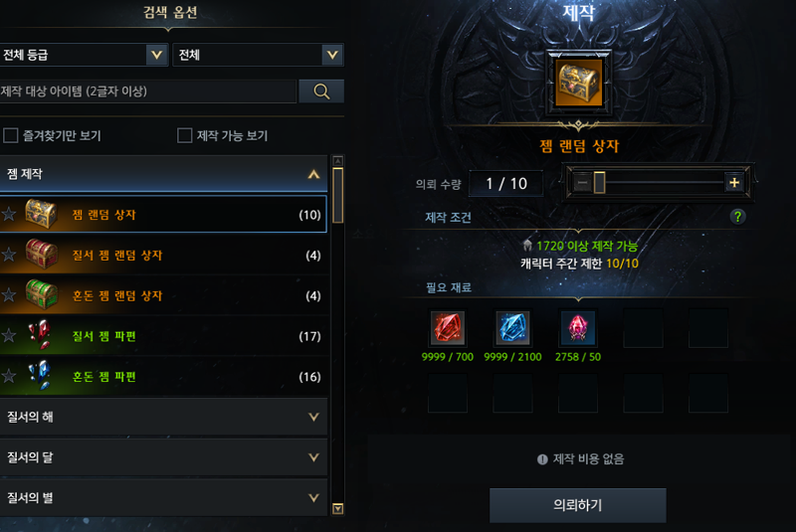Viewport: 796px width, 532px height.
Task: Click the 의뢰하기 button
Action: (578, 505)
